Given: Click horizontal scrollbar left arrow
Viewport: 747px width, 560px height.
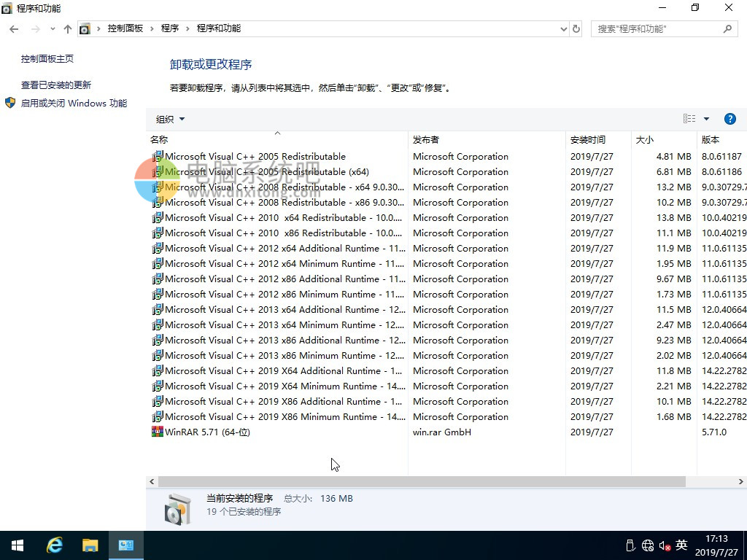Looking at the screenshot, I should pos(152,482).
